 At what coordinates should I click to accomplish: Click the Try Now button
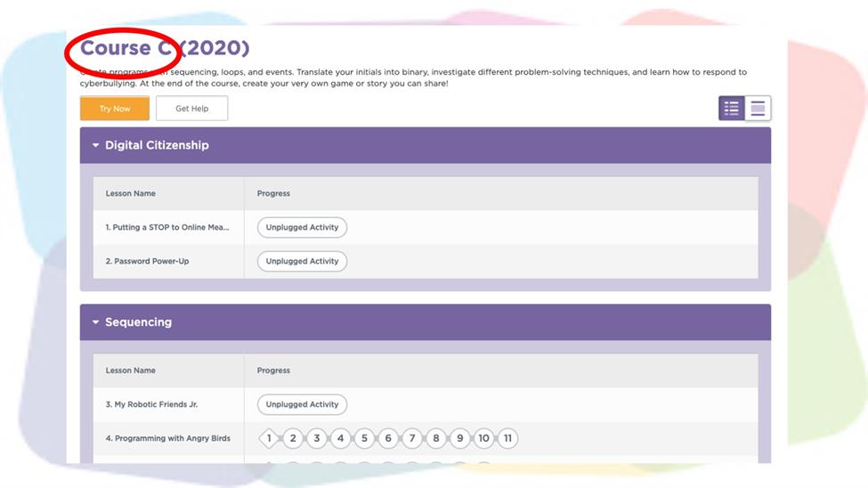click(x=115, y=108)
